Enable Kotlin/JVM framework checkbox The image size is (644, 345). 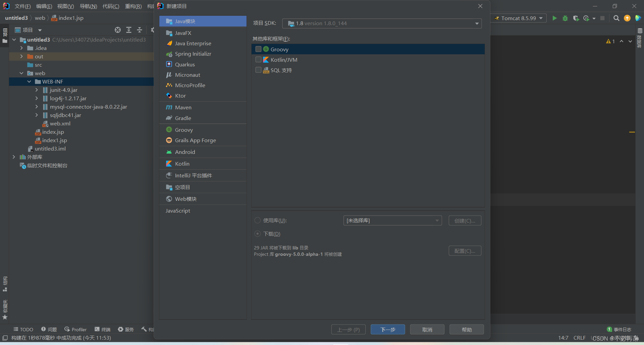pyautogui.click(x=258, y=59)
